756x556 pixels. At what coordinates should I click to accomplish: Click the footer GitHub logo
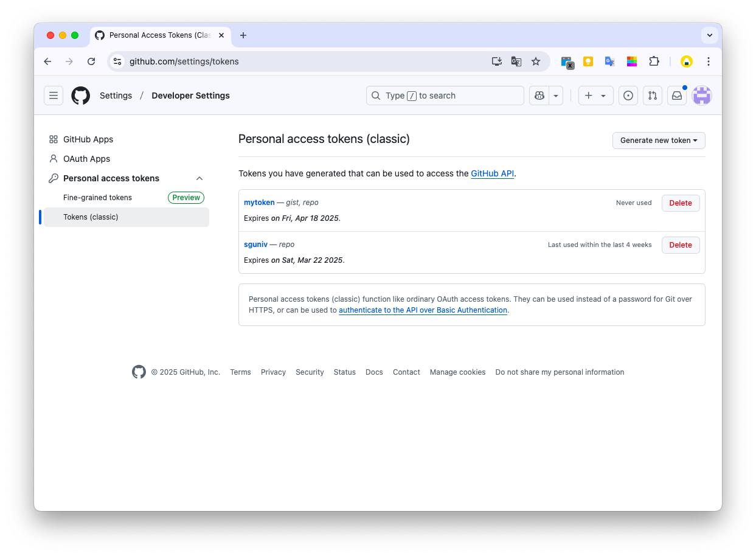coord(139,372)
